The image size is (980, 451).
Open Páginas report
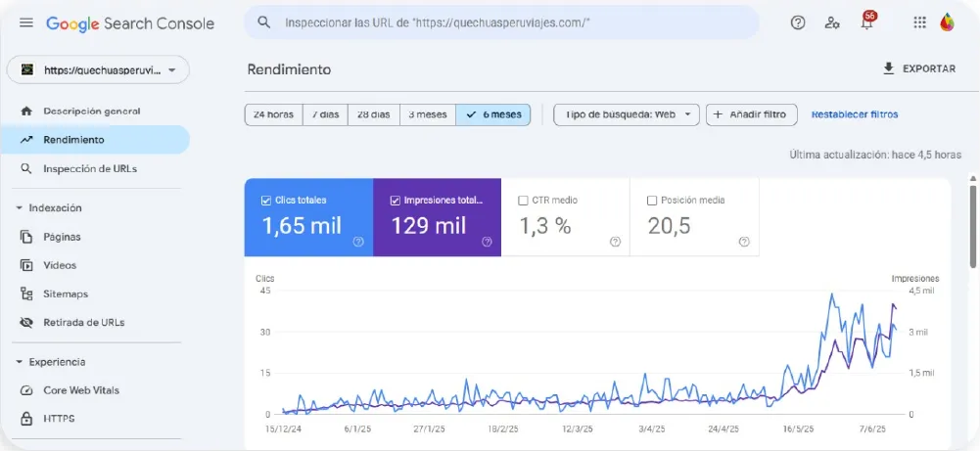coord(95,237)
